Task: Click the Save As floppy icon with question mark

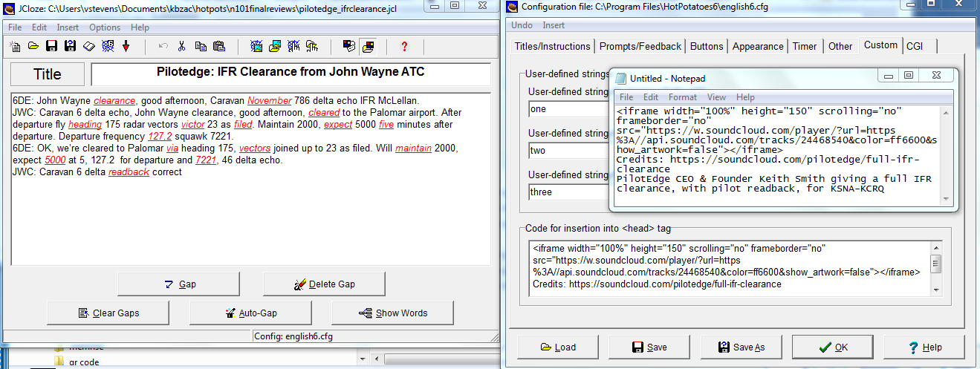Action: [x=71, y=47]
